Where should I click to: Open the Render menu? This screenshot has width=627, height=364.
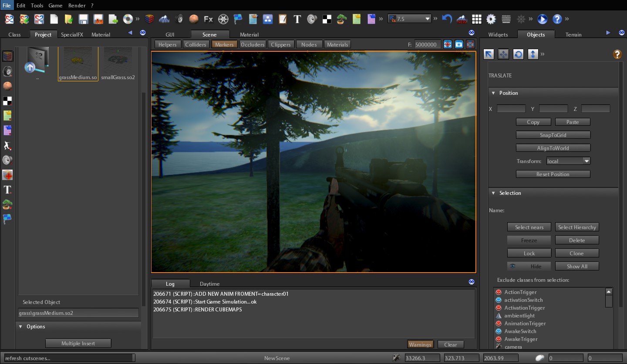[77, 6]
